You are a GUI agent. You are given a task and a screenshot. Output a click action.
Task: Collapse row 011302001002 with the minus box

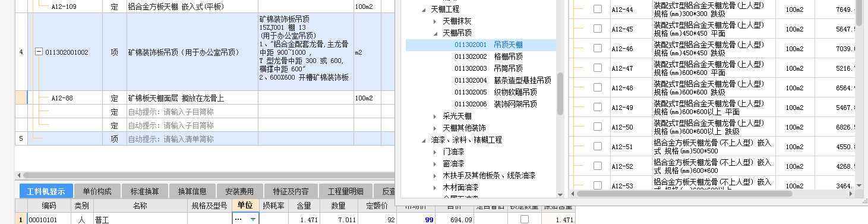point(39,52)
